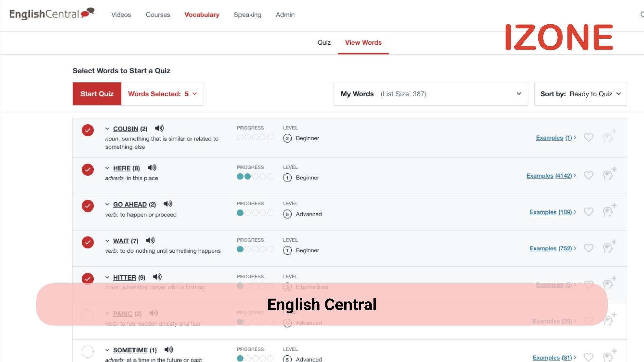Open the Admin menu
644x362 pixels.
pyautogui.click(x=285, y=15)
